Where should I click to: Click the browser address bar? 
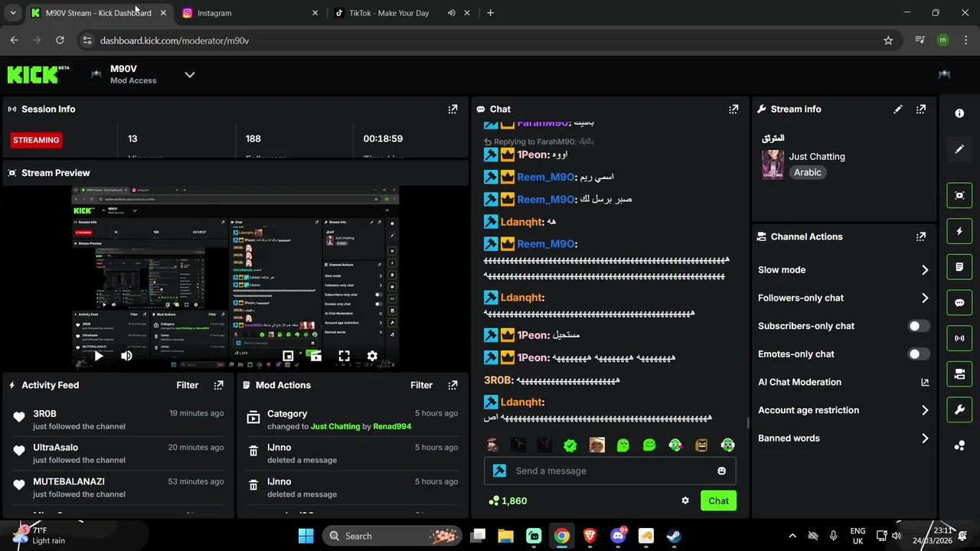point(490,41)
